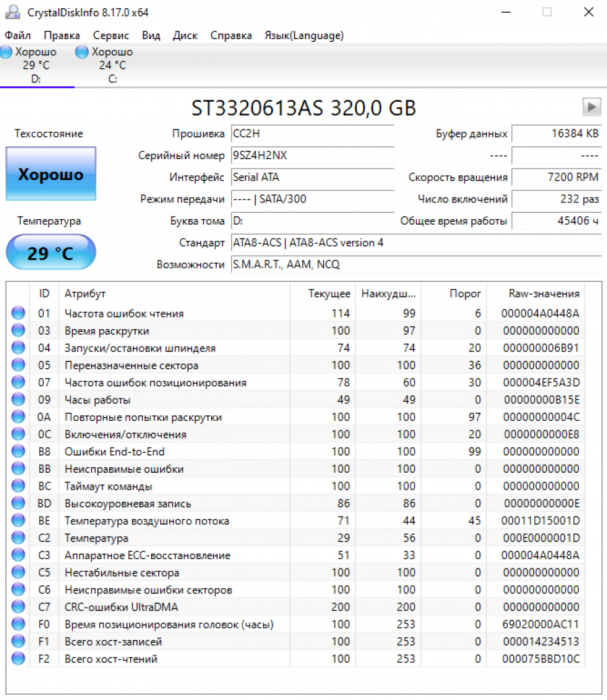Open the Сервис menu
Screen dimensions: 607x700
click(x=111, y=35)
